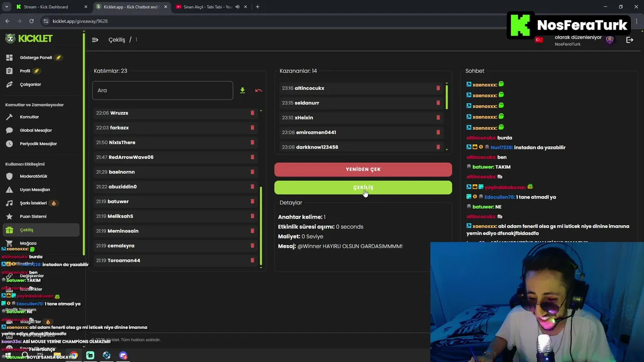
Task: Open the green Streamlabs taskbar icon
Action: [90, 355]
